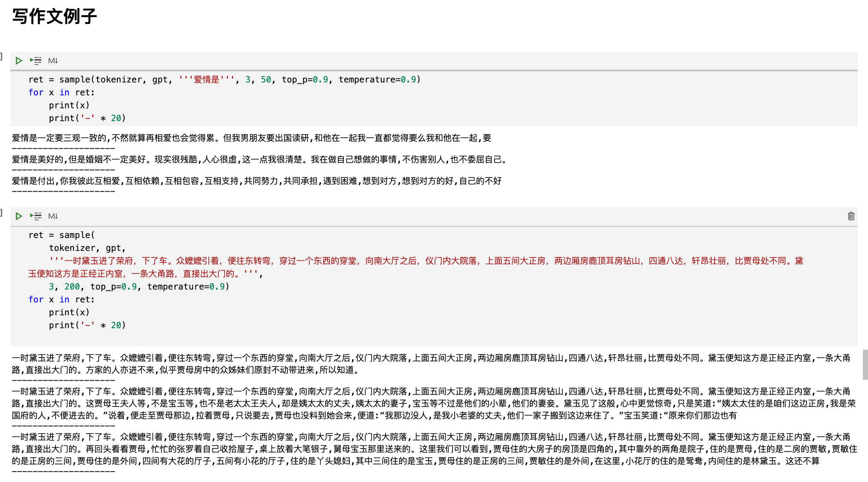The height and width of the screenshot is (482, 868).
Task: Delete the second cell with trash icon
Action: click(851, 216)
